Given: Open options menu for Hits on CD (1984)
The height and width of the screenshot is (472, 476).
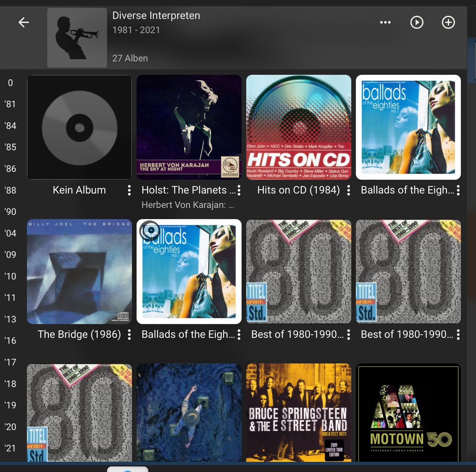Looking at the screenshot, I should (x=348, y=190).
